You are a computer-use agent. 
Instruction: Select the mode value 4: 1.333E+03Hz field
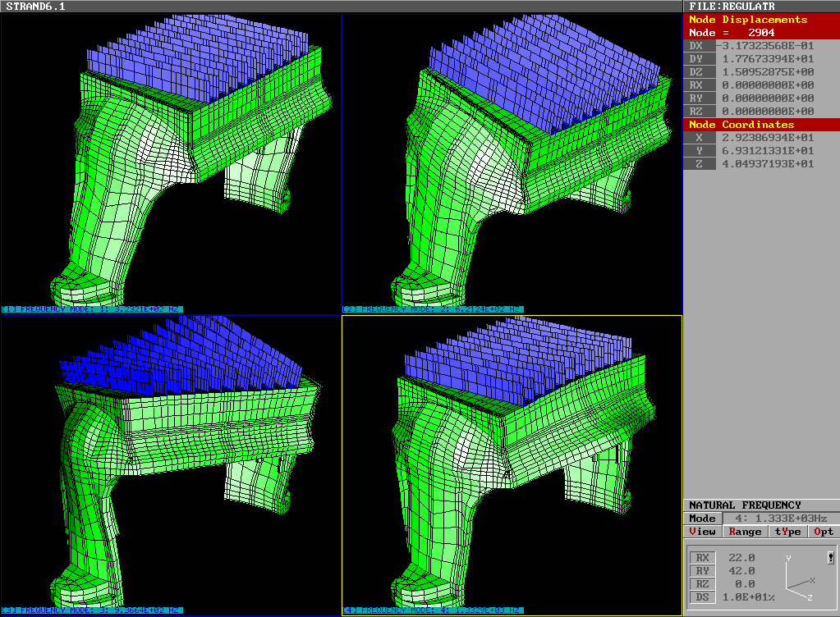tap(780, 519)
